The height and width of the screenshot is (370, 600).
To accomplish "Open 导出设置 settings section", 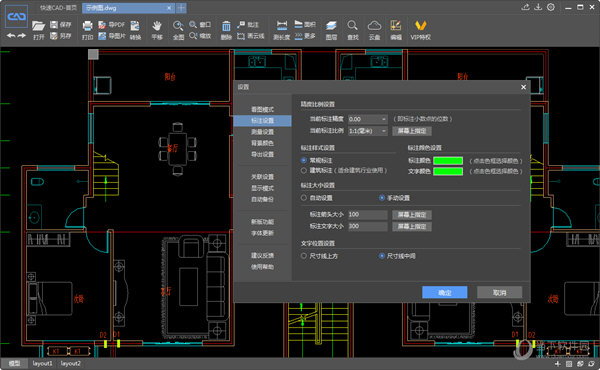I will [262, 155].
